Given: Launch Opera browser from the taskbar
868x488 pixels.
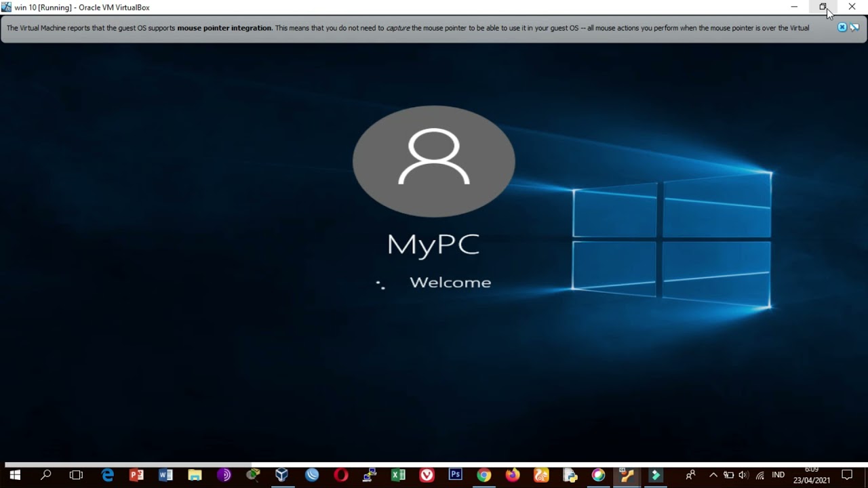Looking at the screenshot, I should pyautogui.click(x=341, y=475).
